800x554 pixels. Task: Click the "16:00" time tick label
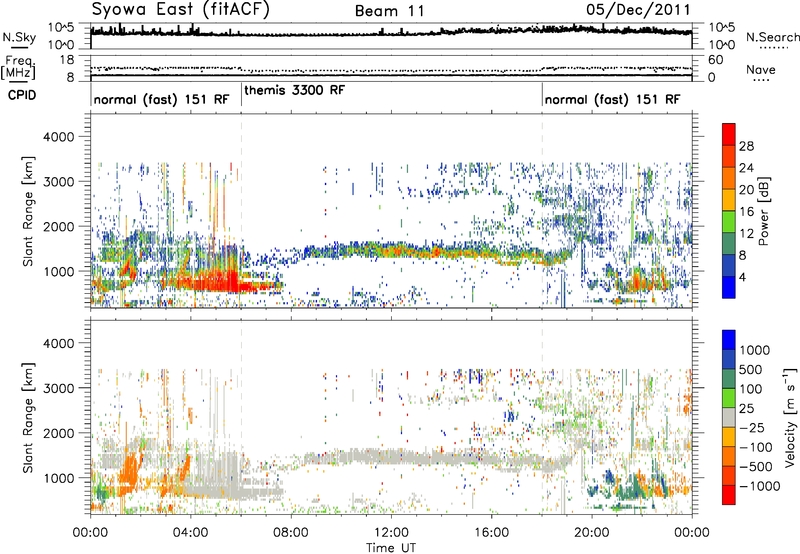click(491, 533)
